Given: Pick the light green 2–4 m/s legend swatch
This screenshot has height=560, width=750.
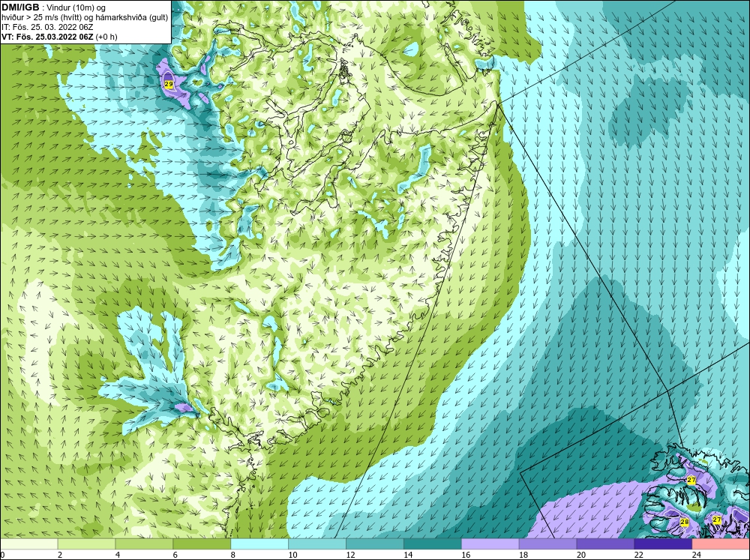Looking at the screenshot, I should (x=86, y=544).
